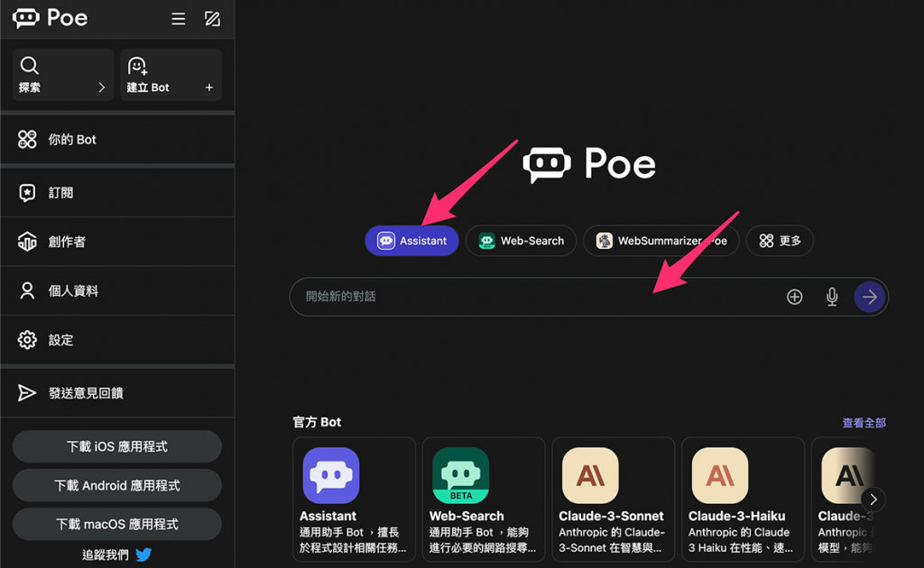Expand the 探索 tile chevron arrow
The image size is (924, 568).
[101, 87]
